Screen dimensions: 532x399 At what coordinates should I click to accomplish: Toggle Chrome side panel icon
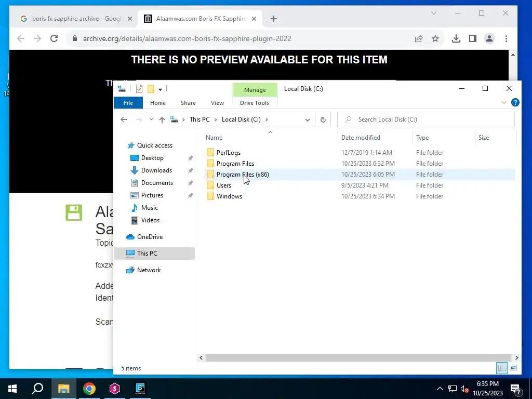(x=473, y=38)
